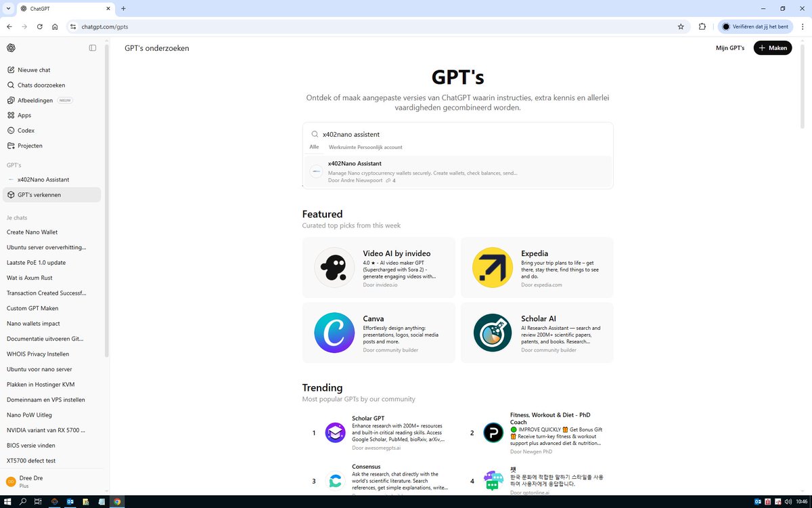
Task: Click the Canva logo icon
Action: [x=334, y=333]
